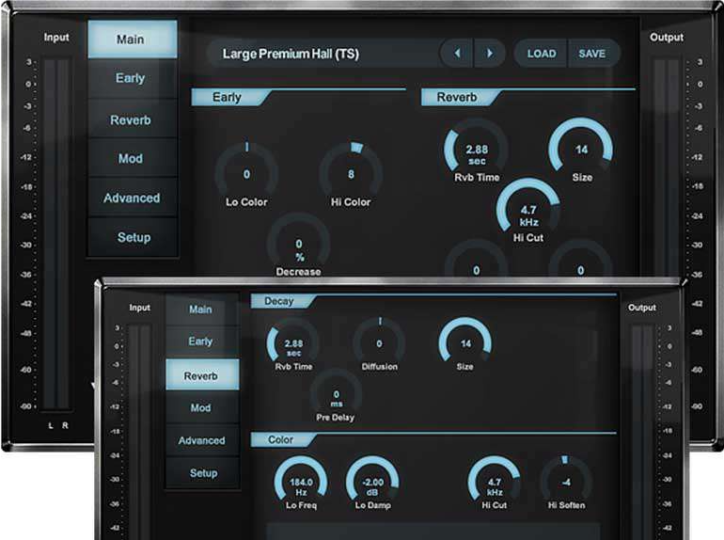Click the next preset right arrow

coord(489,53)
